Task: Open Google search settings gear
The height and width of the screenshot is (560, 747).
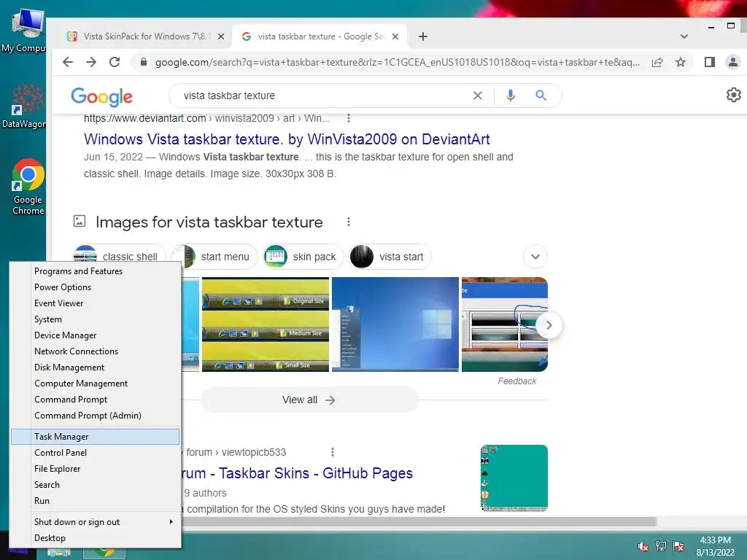Action: pos(734,95)
